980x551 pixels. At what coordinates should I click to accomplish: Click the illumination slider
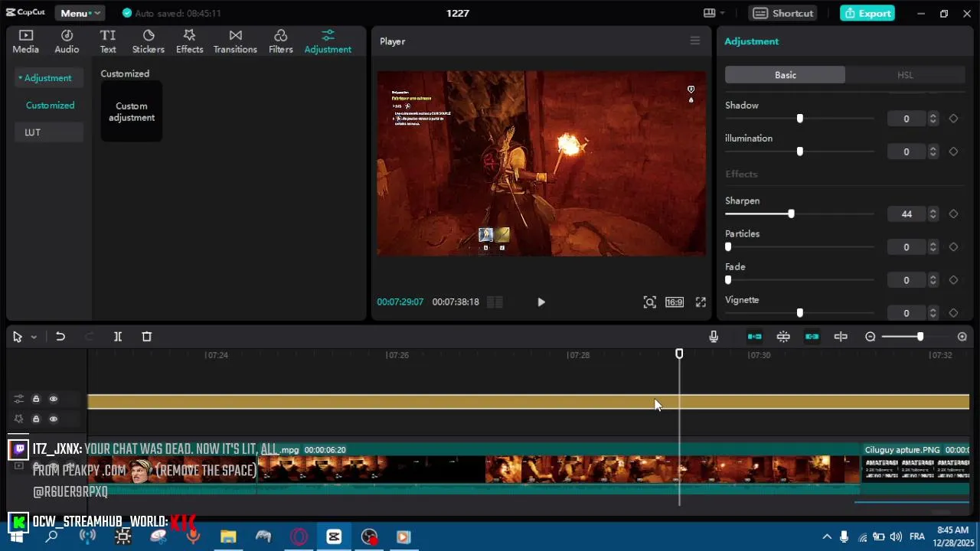pyautogui.click(x=799, y=152)
